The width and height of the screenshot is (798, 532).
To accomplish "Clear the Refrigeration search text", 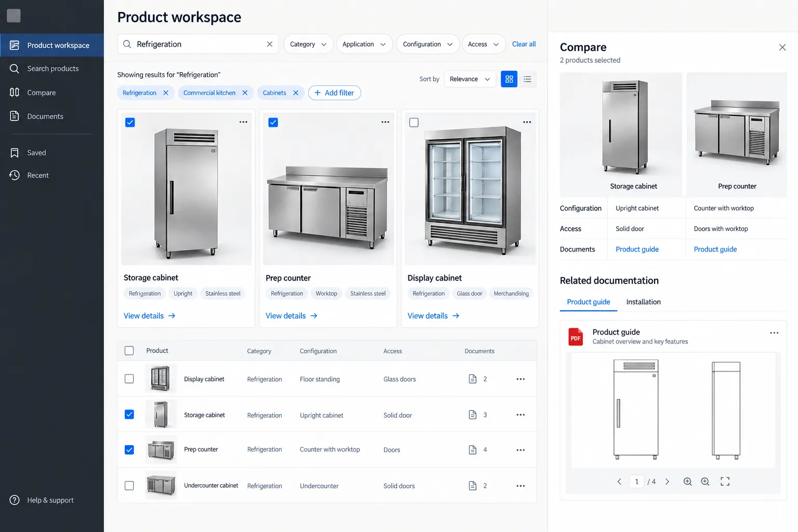I will coord(270,44).
